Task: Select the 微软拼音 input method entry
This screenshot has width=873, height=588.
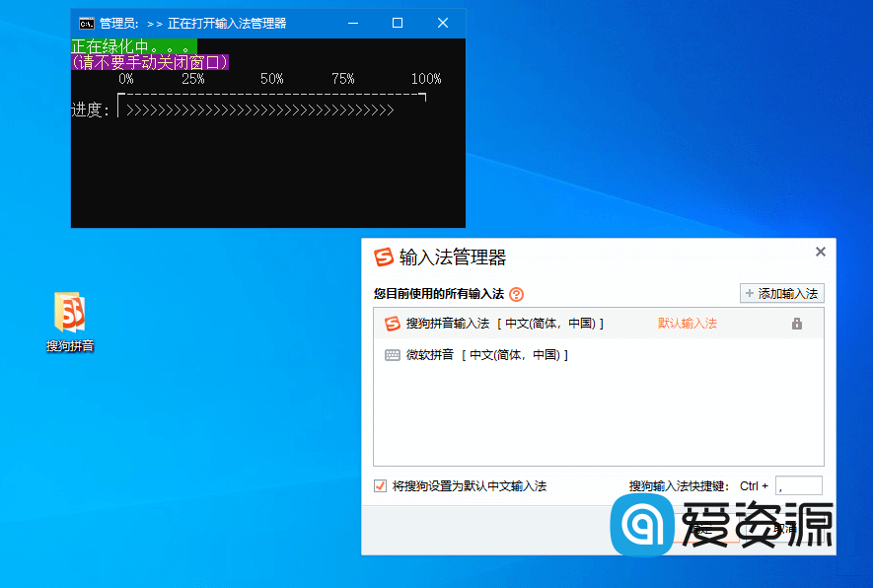Action: [493, 354]
